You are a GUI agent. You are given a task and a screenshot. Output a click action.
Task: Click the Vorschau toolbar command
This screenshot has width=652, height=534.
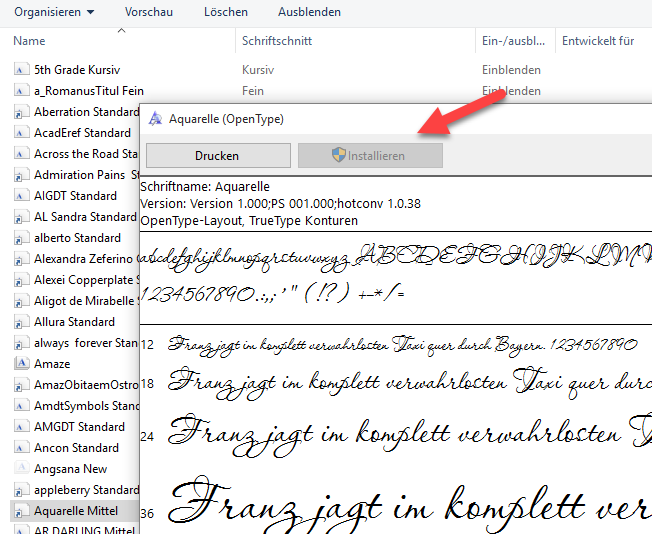(147, 12)
